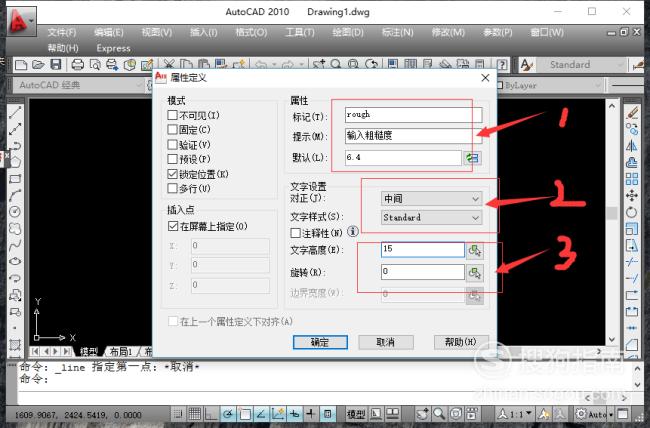Expand the Undo history dropdown arrow
This screenshot has width=650, height=428.
(274, 65)
